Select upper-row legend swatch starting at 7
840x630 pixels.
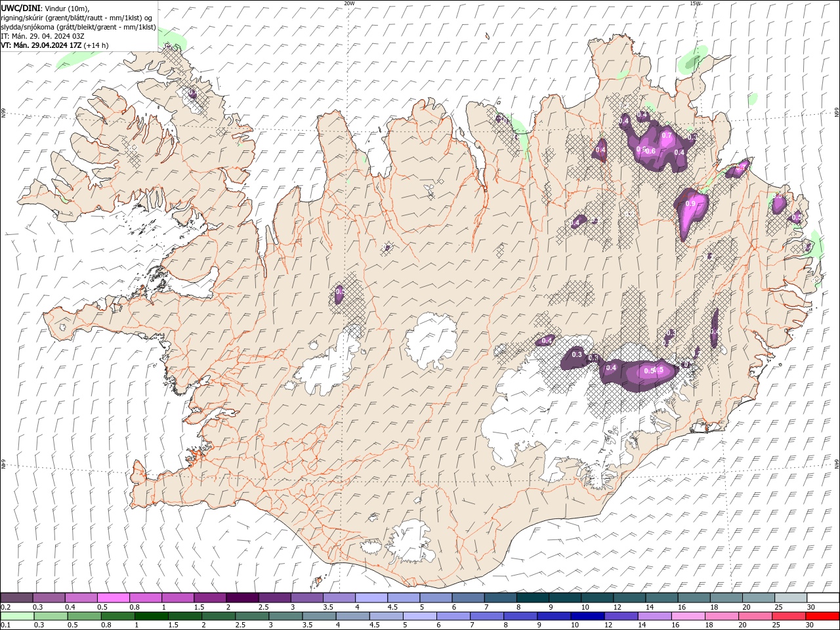pos(500,598)
